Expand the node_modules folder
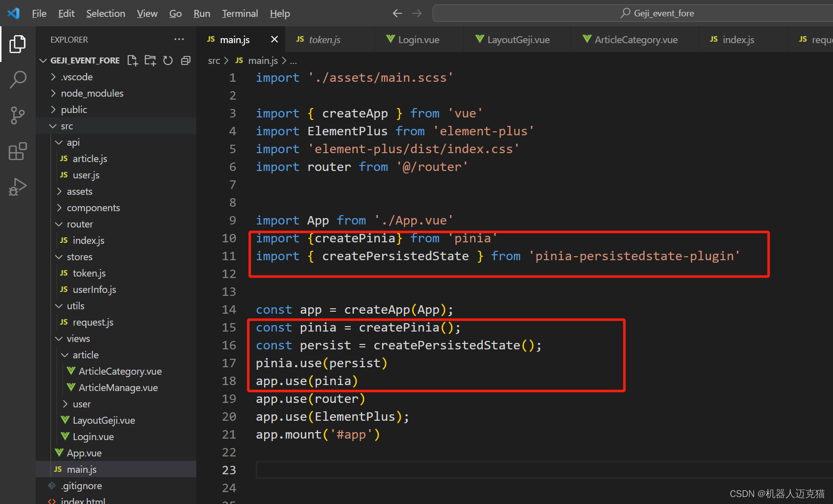Viewport: 833px width, 504px height. click(92, 93)
